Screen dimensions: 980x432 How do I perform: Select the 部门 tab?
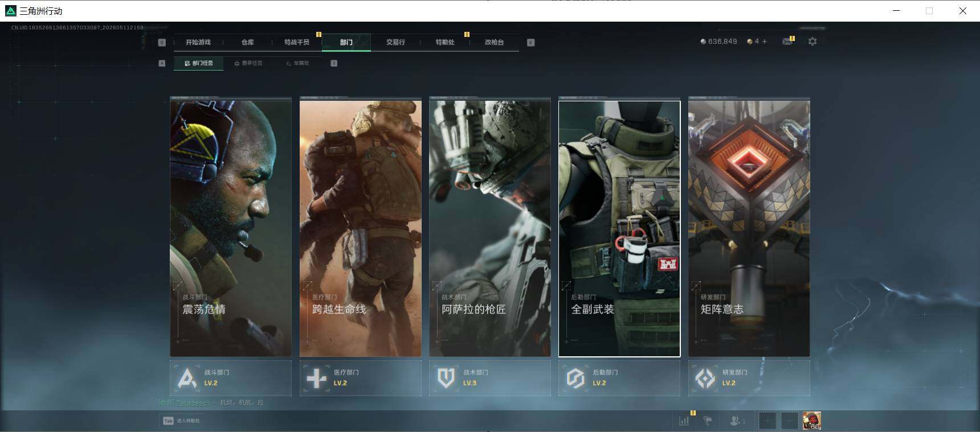[346, 42]
